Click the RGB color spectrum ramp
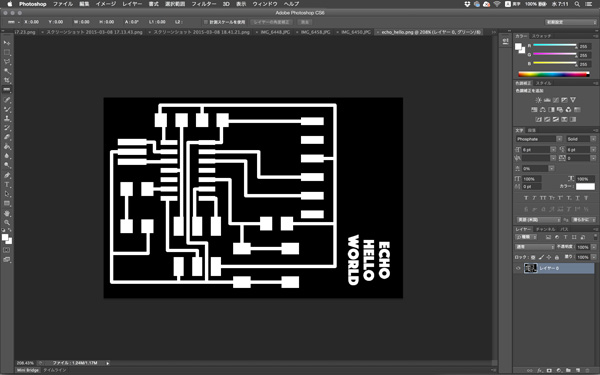Viewport: 600px width, 375px height. click(554, 74)
